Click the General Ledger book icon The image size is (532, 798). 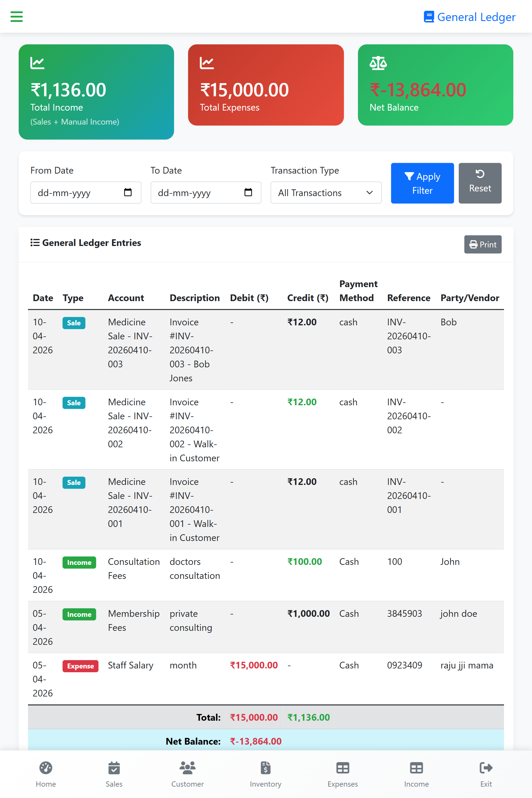429,17
